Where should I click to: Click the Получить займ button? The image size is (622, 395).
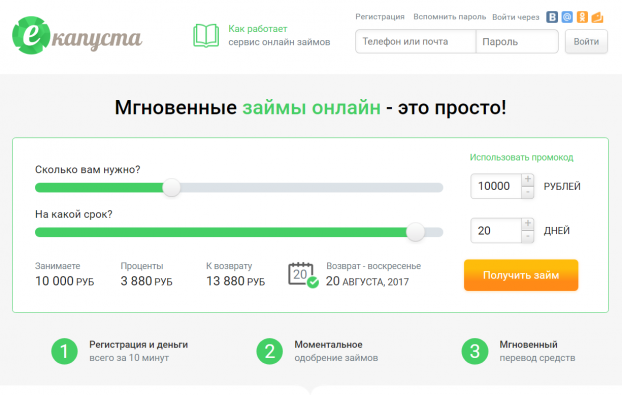(x=521, y=275)
